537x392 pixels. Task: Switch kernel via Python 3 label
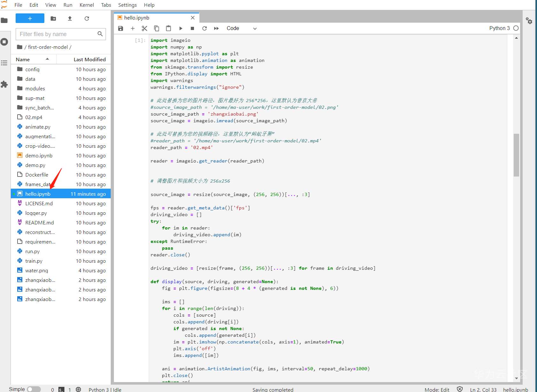pos(499,28)
